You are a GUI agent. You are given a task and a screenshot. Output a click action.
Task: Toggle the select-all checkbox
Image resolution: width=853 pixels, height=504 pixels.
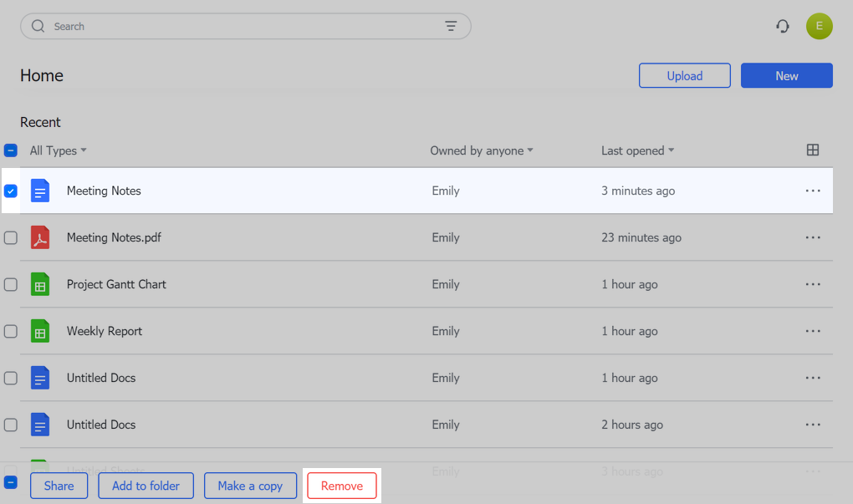[x=11, y=150]
